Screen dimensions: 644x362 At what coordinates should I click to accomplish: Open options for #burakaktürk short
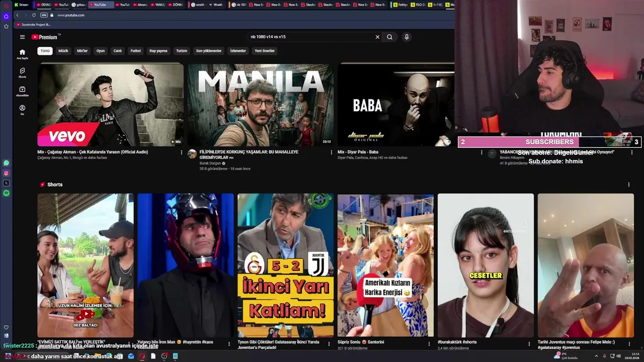529,344
